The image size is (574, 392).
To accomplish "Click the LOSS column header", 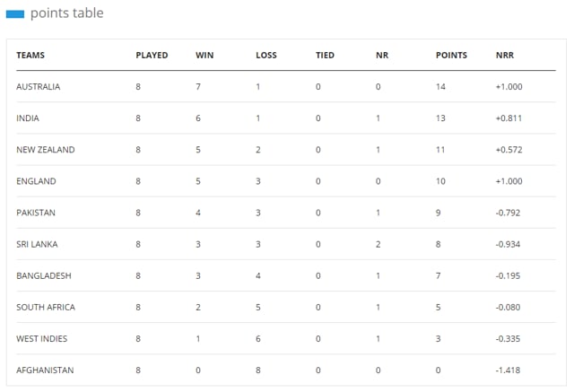I will click(266, 56).
